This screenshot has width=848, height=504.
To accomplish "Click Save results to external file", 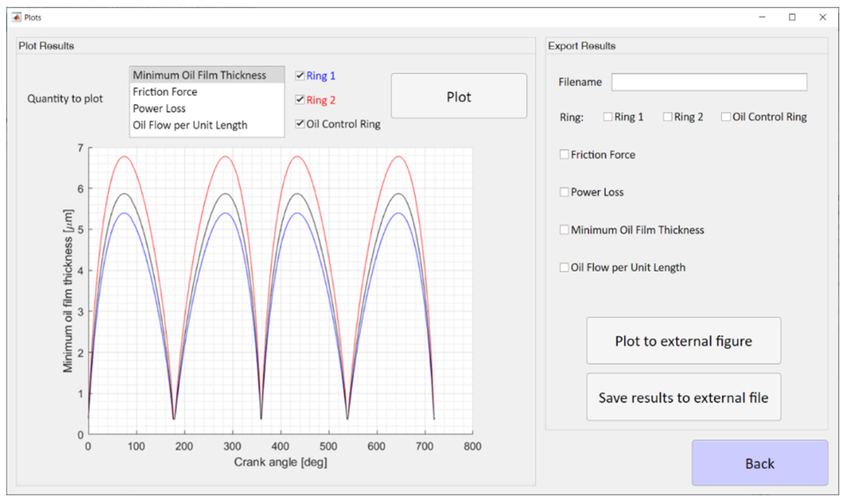I will pyautogui.click(x=683, y=397).
